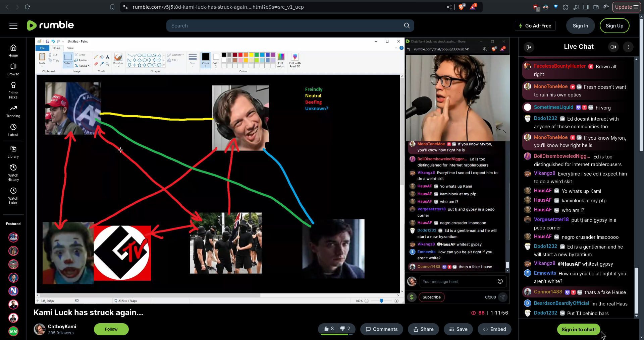Dislike the video with thumbs down
Image resolution: width=644 pixels, height=340 pixels.
pyautogui.click(x=345, y=329)
